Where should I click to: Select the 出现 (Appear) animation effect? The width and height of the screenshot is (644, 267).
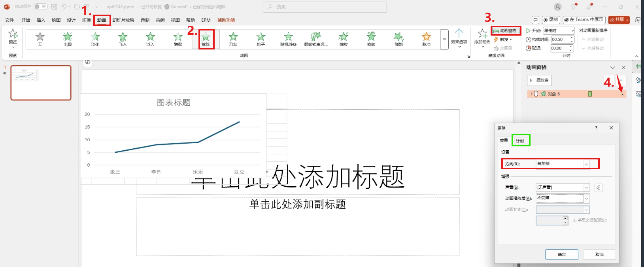click(x=68, y=39)
